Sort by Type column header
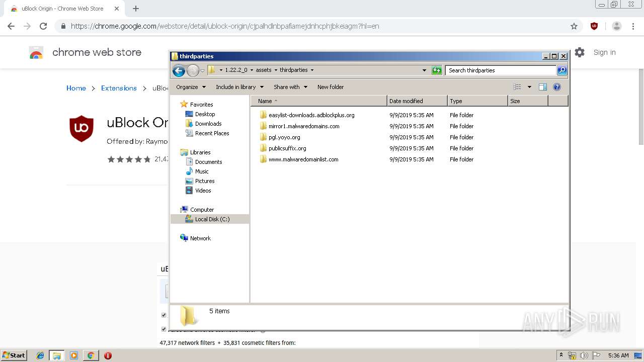This screenshot has height=362, width=644. (x=477, y=101)
